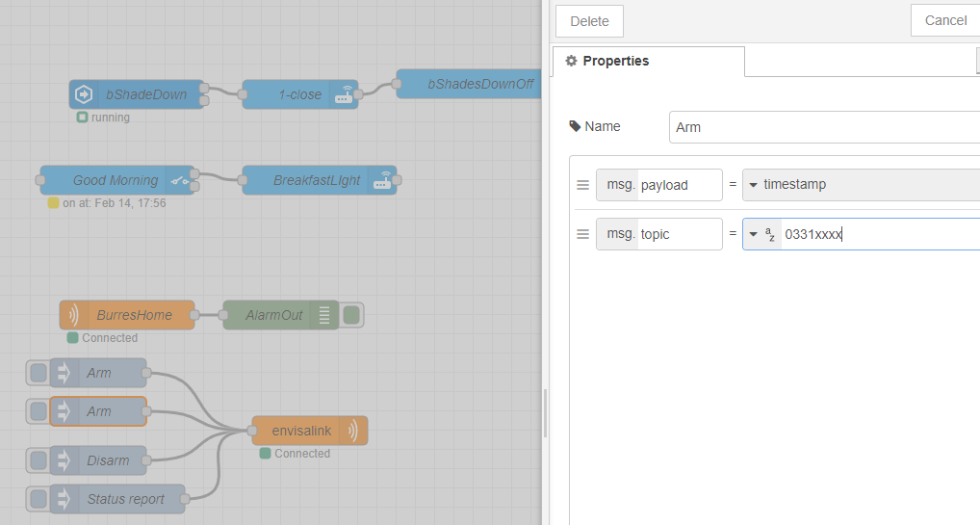The height and width of the screenshot is (525, 980).
Task: Open the timestamp type dropdown for payload
Action: (x=754, y=185)
